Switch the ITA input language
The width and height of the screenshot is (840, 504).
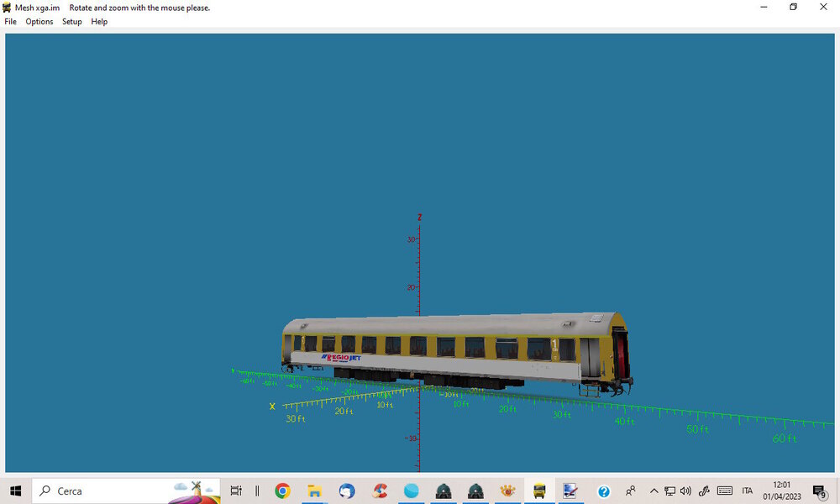point(748,491)
